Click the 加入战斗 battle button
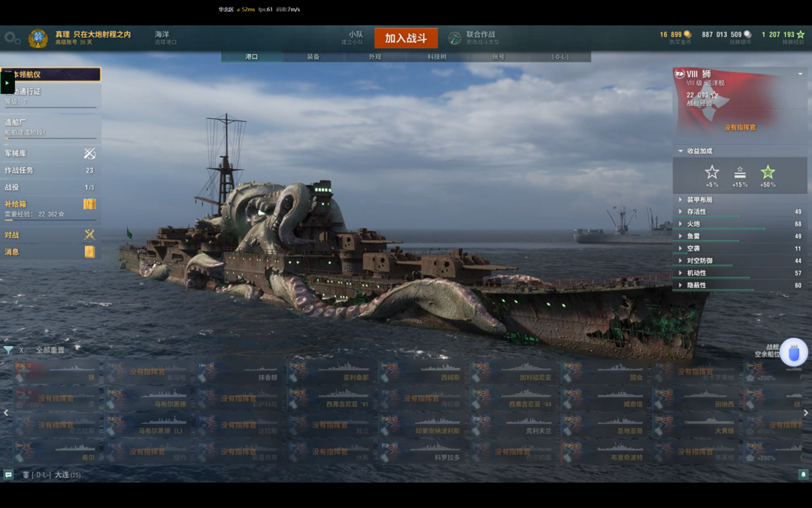 (406, 38)
